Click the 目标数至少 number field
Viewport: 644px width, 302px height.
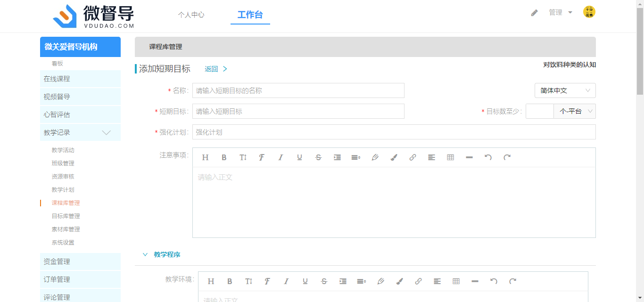[x=540, y=111]
